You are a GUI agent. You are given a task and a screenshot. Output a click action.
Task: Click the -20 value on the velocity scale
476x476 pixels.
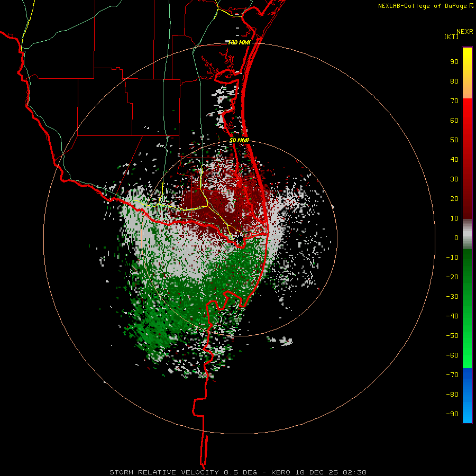click(452, 277)
